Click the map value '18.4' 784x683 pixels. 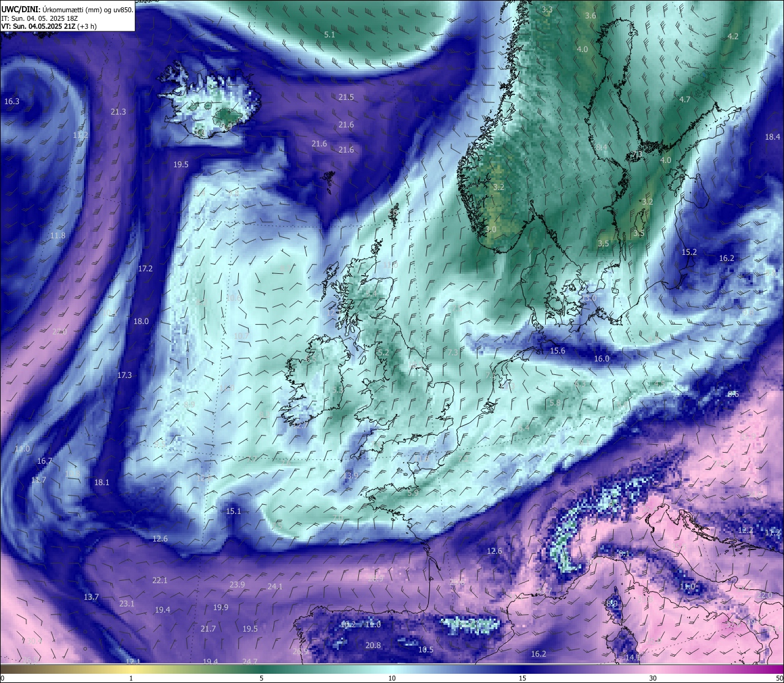[x=772, y=137]
